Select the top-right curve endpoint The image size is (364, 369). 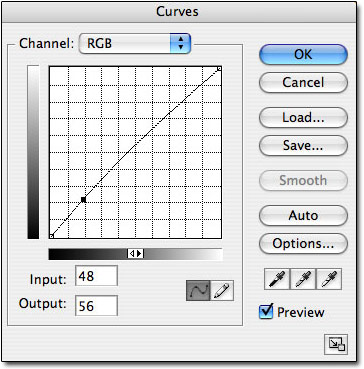click(219, 69)
